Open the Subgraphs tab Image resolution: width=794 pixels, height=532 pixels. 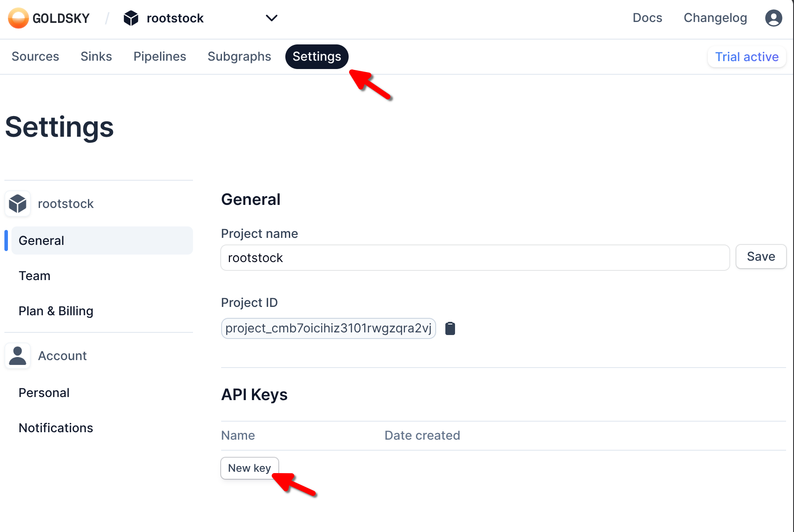point(239,56)
